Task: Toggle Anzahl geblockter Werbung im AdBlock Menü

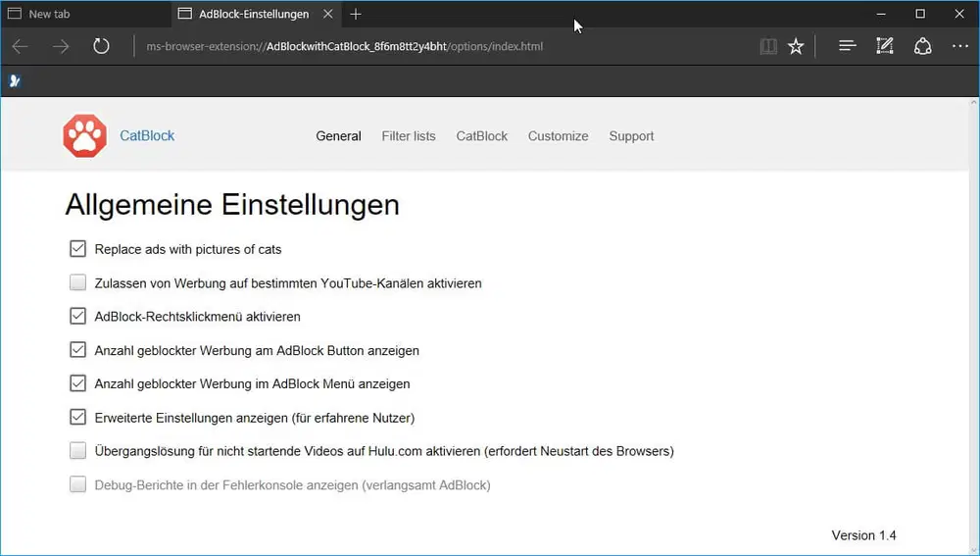Action: point(77,383)
